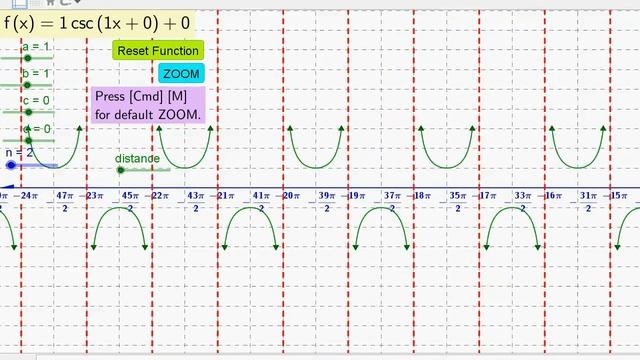Click the −24π axis label
Viewport: 640px width, 360px height.
pos(25,196)
